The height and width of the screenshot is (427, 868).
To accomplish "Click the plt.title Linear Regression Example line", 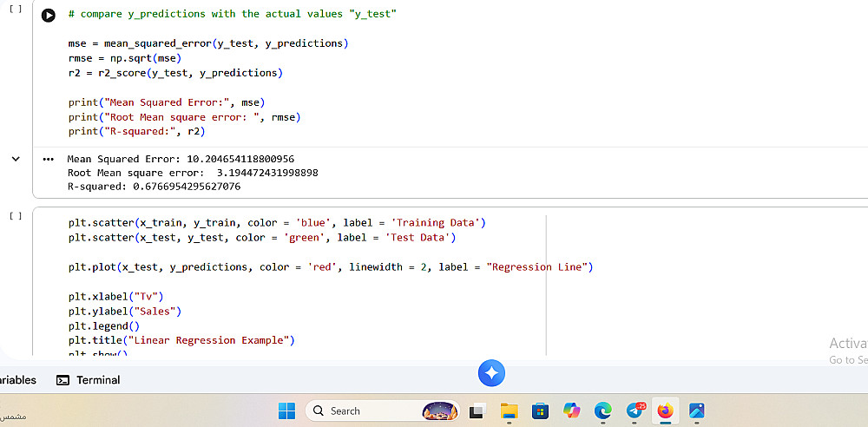I will [181, 340].
